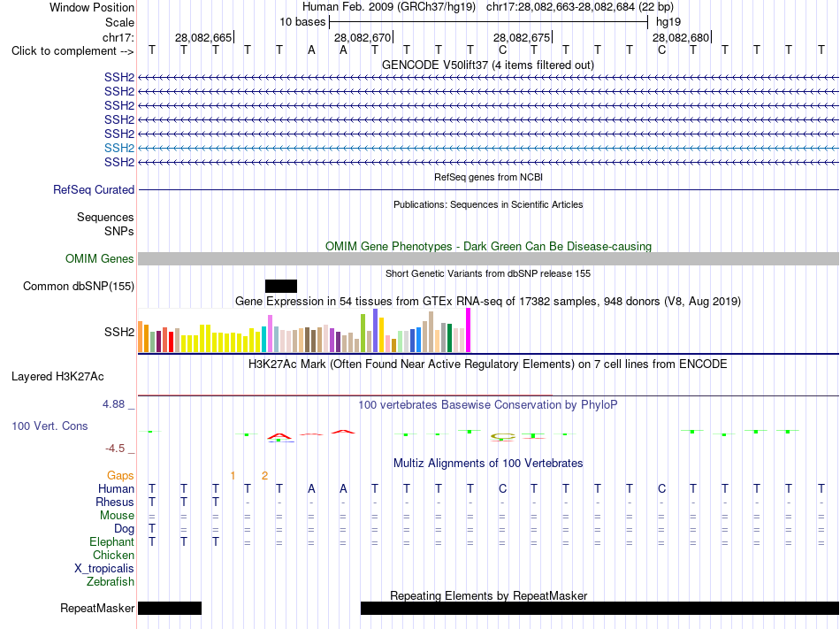Click orange gap marker 2 in Gaps row
840x629 pixels.
[x=264, y=475]
